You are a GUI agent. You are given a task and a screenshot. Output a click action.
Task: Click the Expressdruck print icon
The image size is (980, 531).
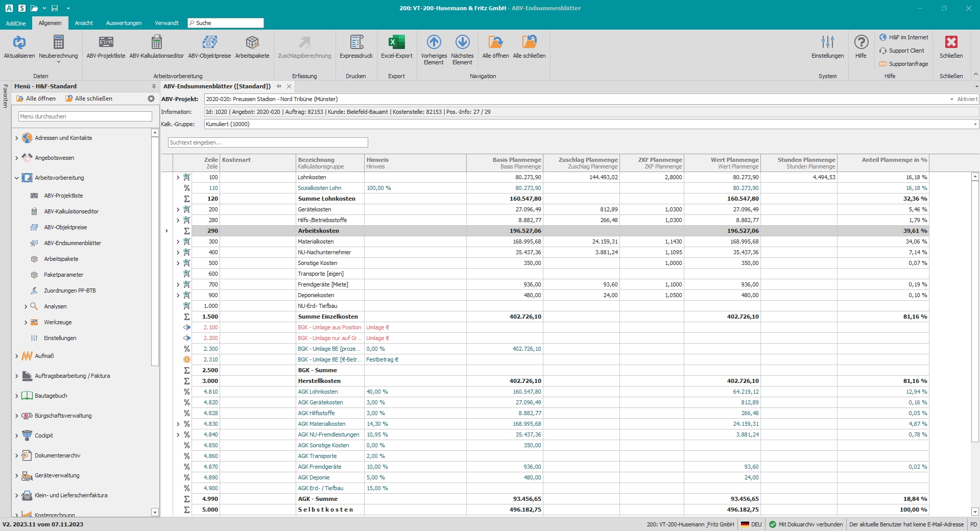[356, 43]
